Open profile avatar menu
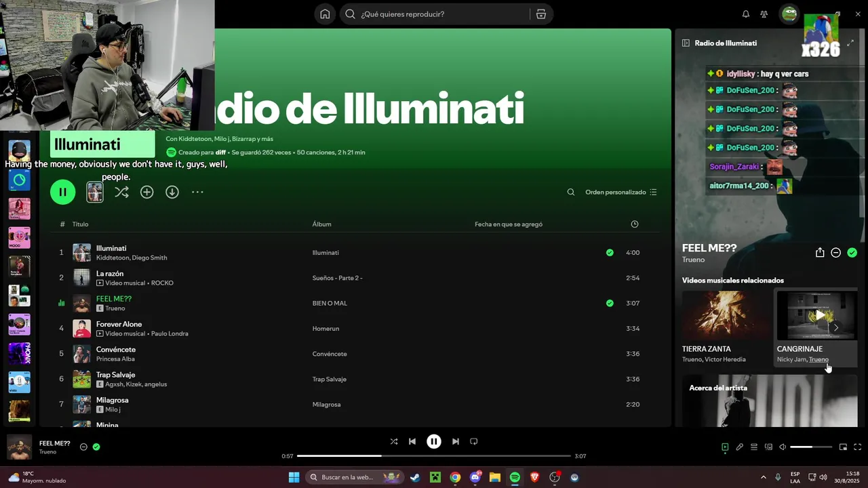Image resolution: width=868 pixels, height=488 pixels. pyautogui.click(x=789, y=14)
